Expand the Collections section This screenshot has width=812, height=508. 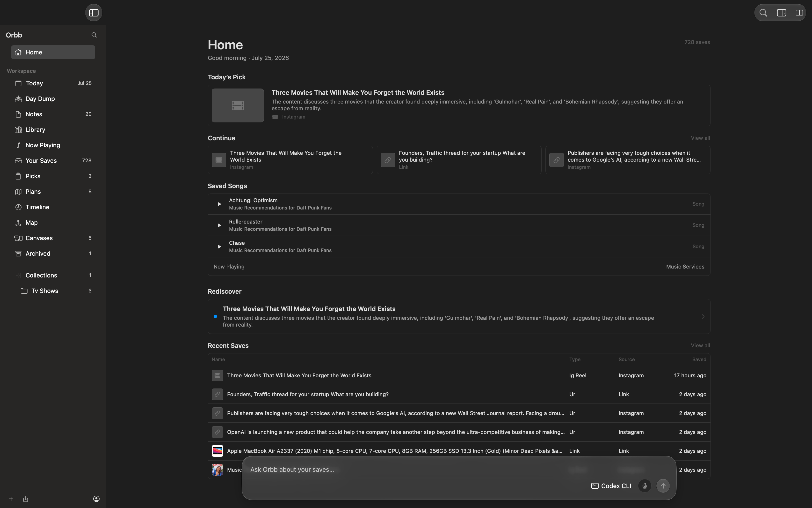coord(53,276)
